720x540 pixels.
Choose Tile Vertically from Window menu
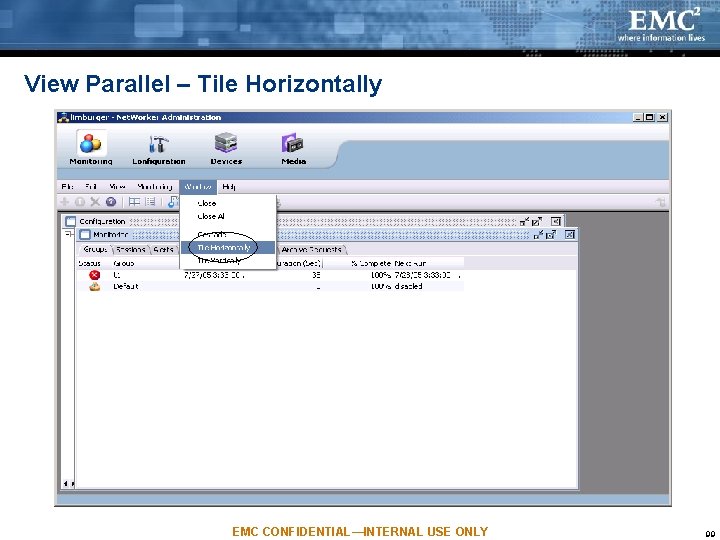(219, 260)
